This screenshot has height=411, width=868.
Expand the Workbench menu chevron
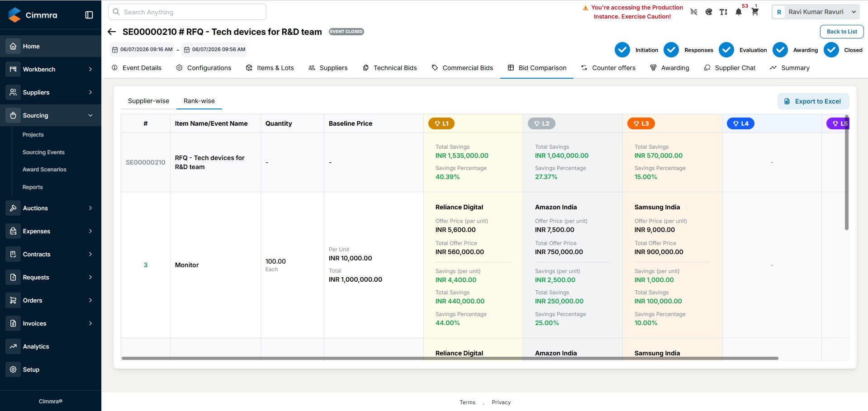coord(90,69)
